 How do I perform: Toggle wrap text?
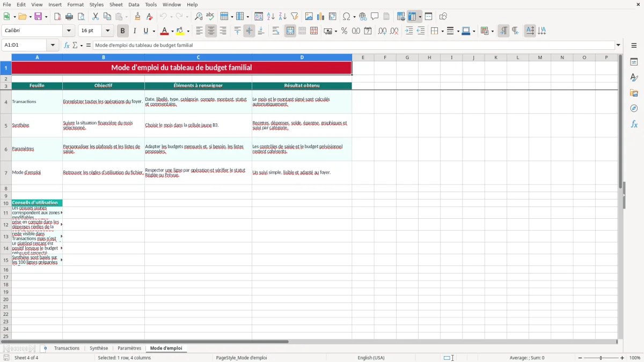(x=276, y=31)
